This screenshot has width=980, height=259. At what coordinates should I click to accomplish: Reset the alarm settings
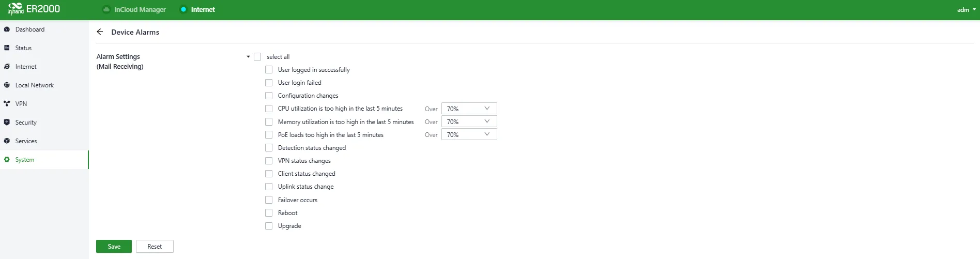[x=155, y=247]
